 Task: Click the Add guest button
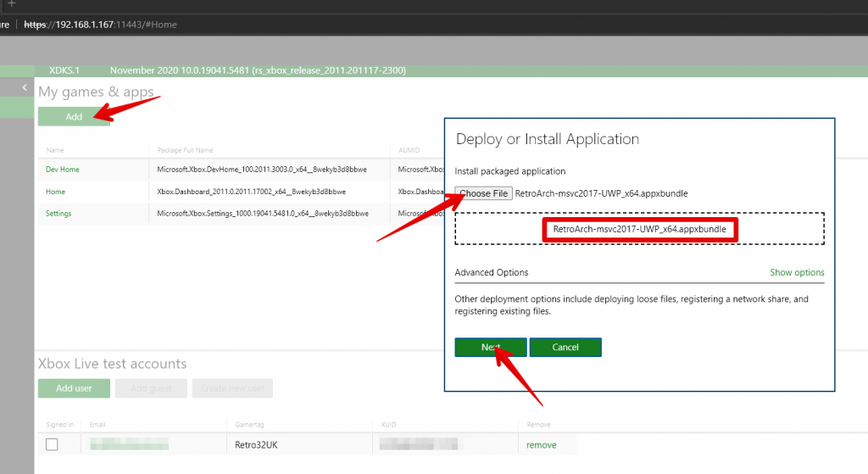click(x=151, y=388)
